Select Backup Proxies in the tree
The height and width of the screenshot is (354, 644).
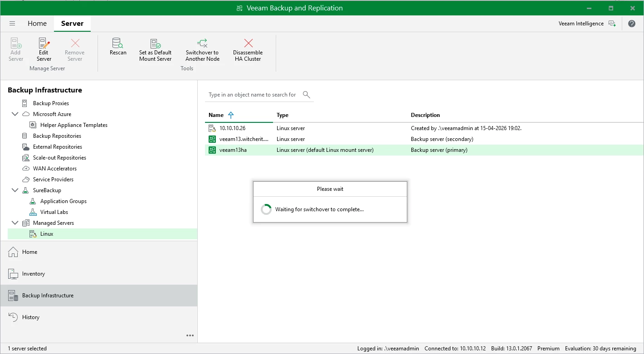coord(51,103)
